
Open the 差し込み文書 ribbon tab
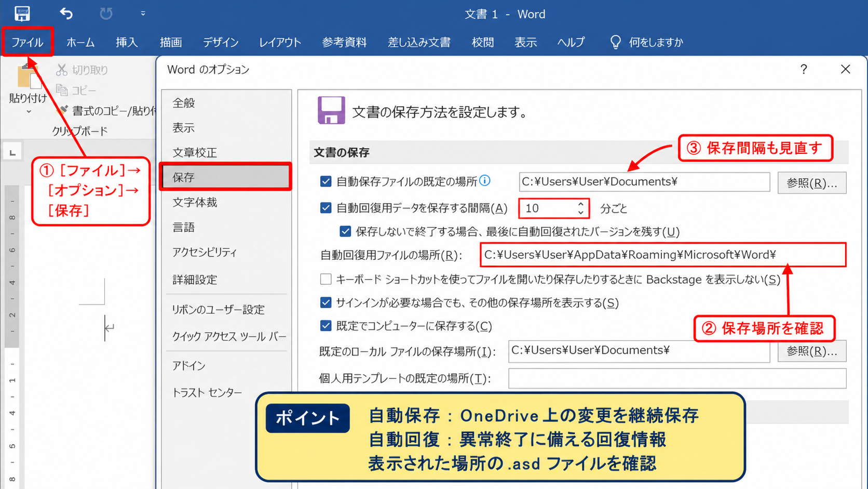click(x=419, y=42)
